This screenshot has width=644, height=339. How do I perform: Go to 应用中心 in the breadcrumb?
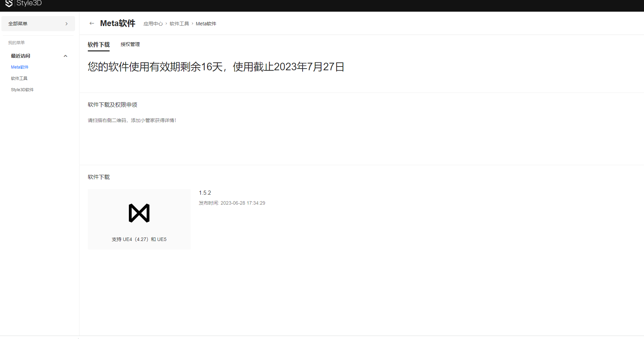[x=153, y=24]
